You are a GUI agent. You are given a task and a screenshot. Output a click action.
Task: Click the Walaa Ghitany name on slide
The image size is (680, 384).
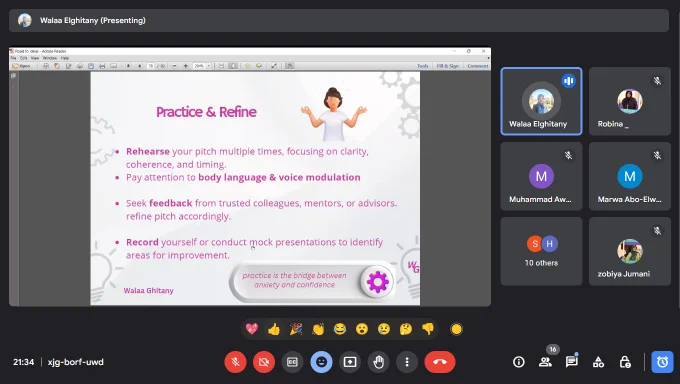coord(148,290)
